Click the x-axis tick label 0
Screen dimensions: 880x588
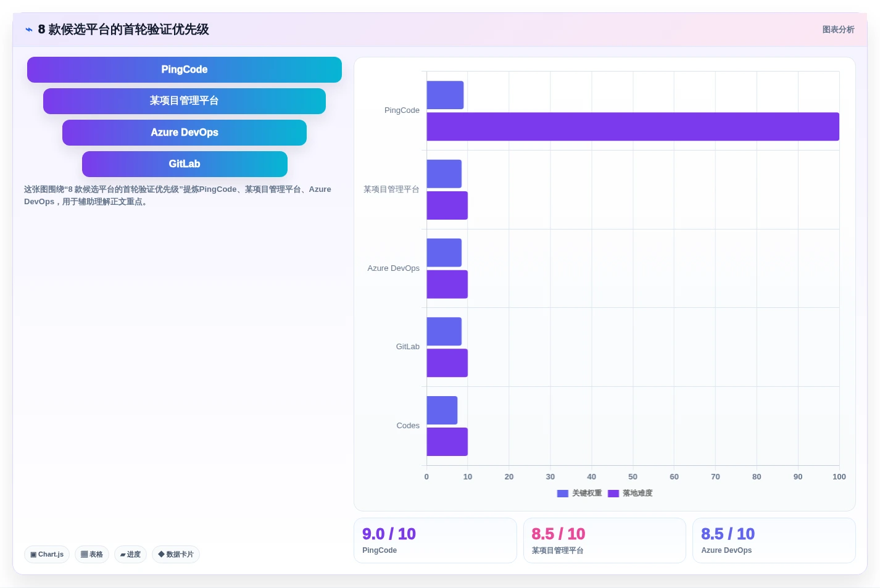pos(426,477)
